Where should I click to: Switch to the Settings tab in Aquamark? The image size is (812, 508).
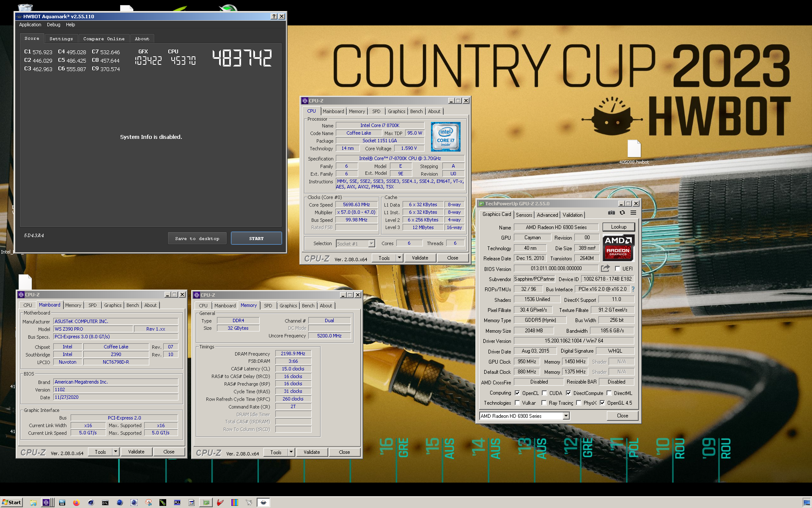[61, 39]
